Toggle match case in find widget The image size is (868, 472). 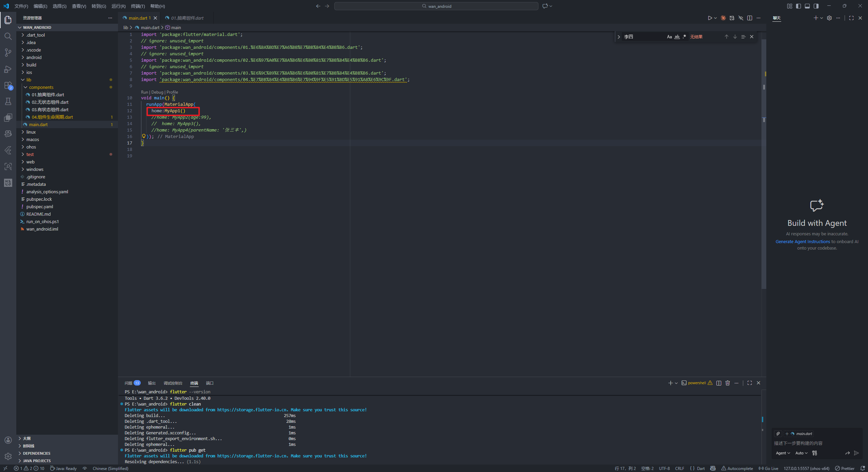[669, 37]
